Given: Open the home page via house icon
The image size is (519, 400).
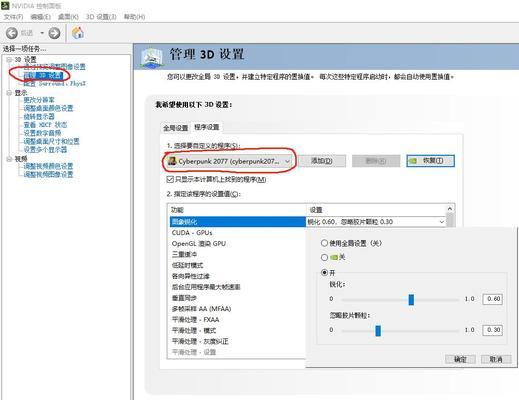Looking at the screenshot, I should (x=78, y=33).
